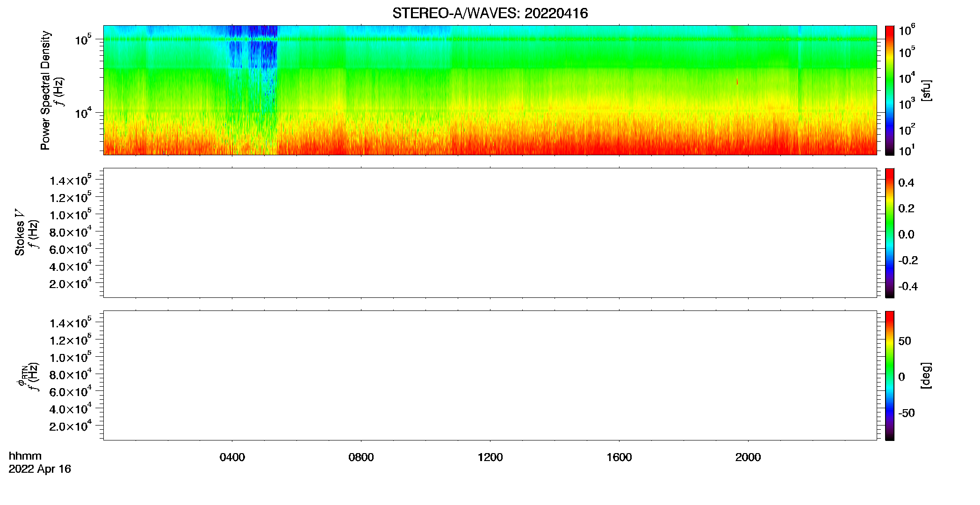Screen dimensions: 980x505
Task: Click the 0.4 Stokes color bar label
Action: (x=906, y=183)
